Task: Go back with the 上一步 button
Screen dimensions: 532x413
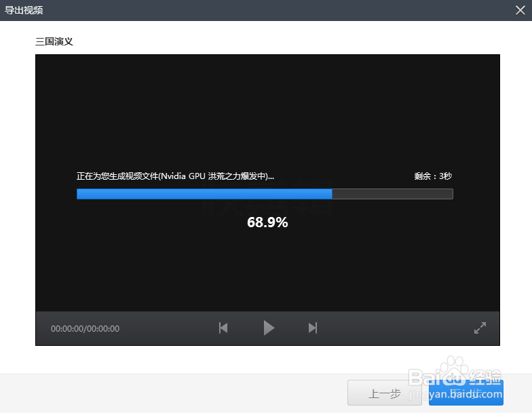Action: (x=384, y=393)
